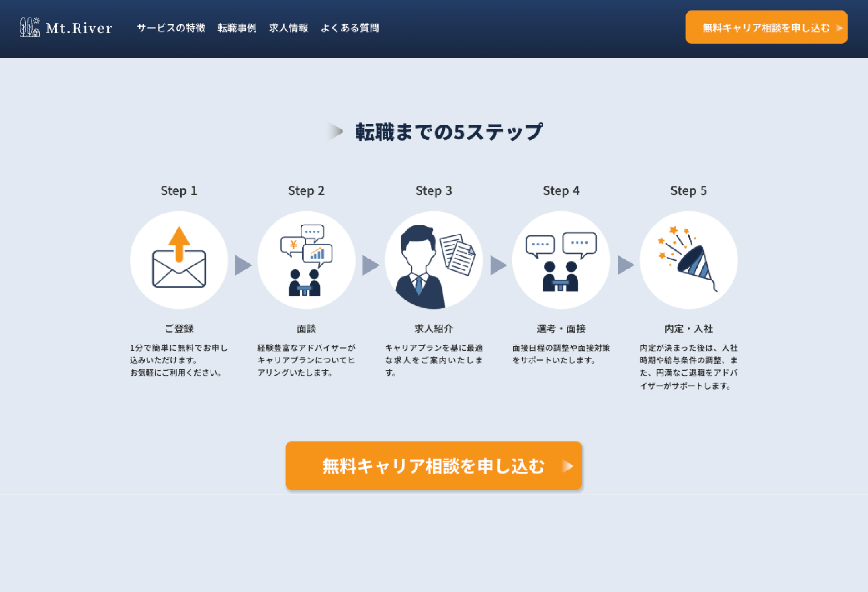This screenshot has width=868, height=592.
Task: Open the サービスの特徴 menu item
Action: (x=171, y=28)
